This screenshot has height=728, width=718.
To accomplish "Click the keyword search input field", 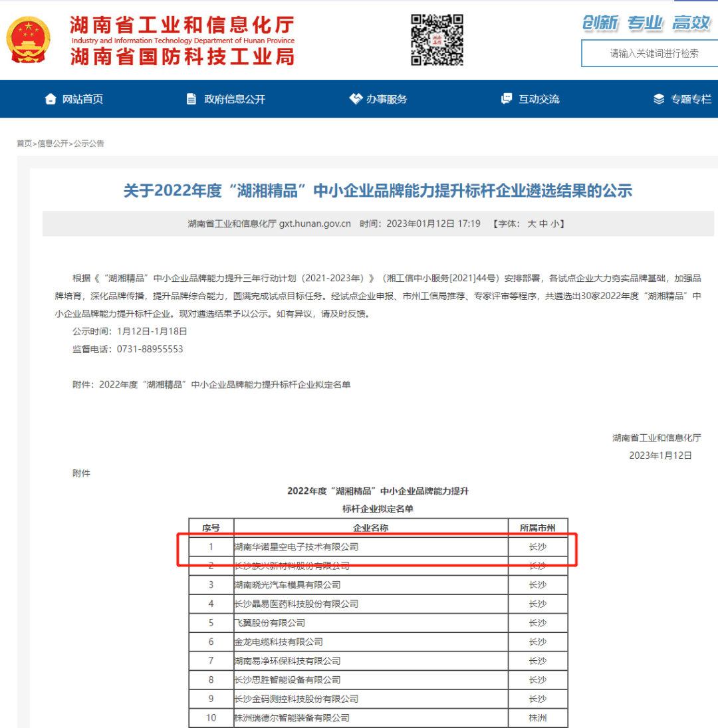I will pyautogui.click(x=650, y=53).
